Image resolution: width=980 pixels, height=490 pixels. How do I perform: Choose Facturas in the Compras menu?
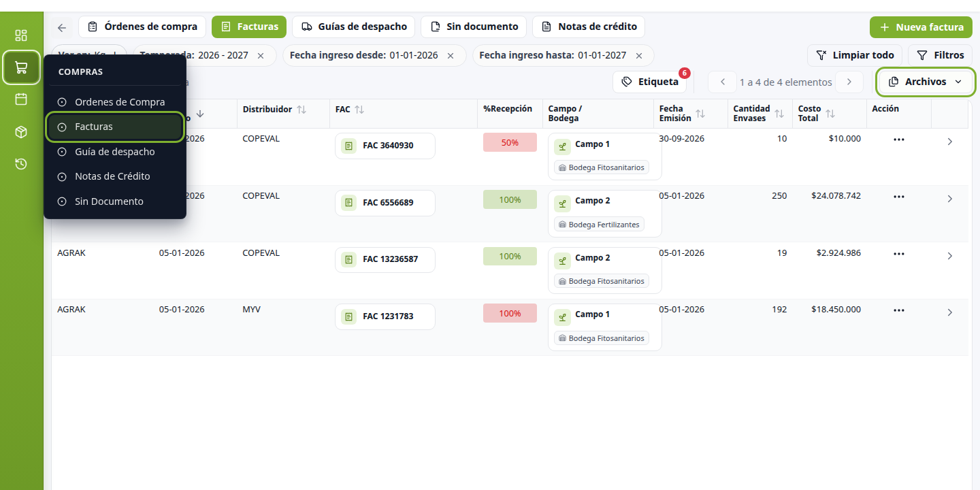(x=114, y=127)
